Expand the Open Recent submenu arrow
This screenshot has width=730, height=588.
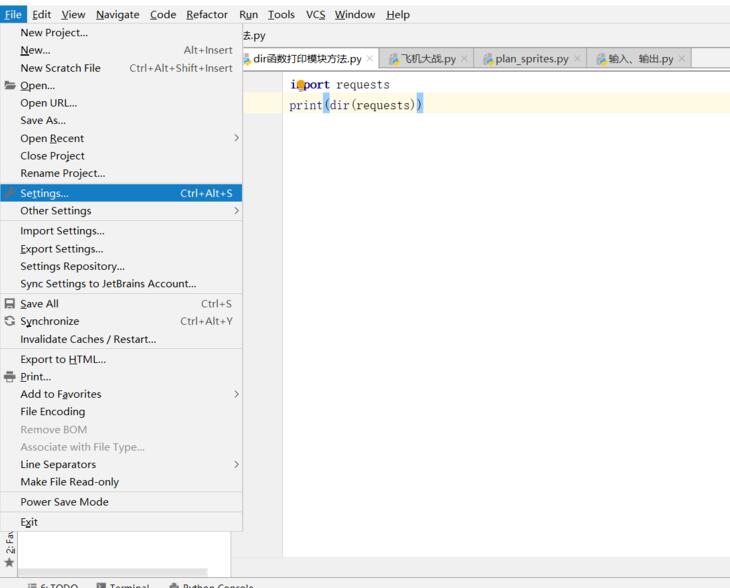point(237,138)
